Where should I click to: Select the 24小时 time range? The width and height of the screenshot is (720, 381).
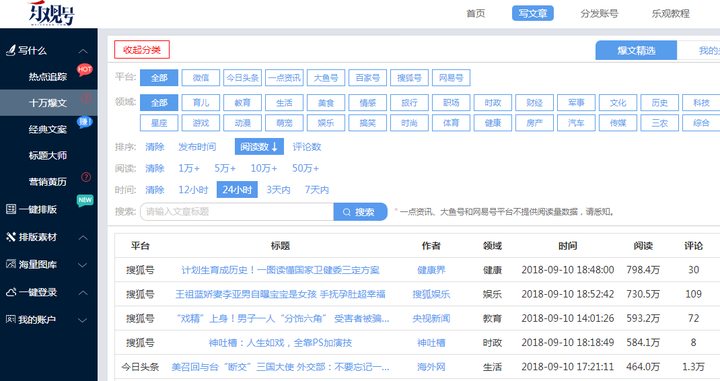[237, 190]
